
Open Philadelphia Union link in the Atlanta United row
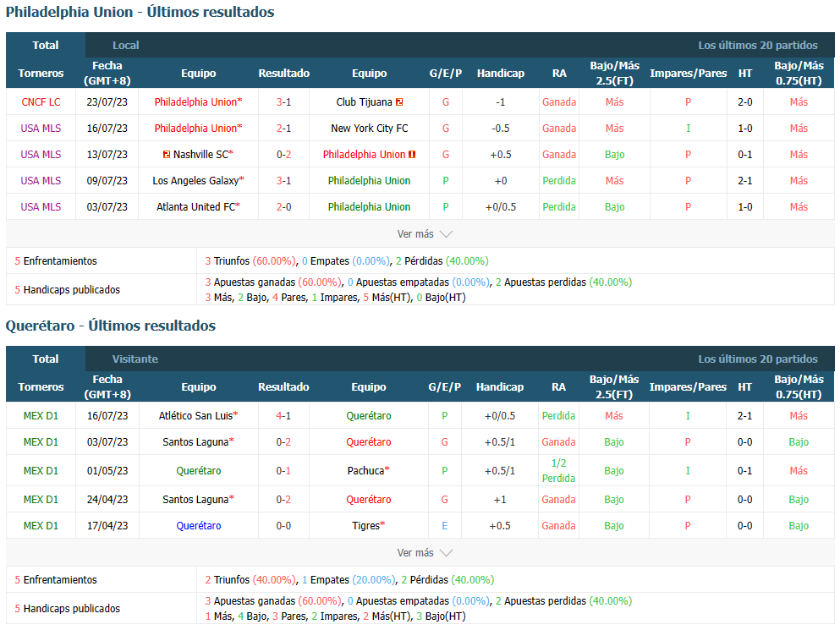click(x=369, y=207)
